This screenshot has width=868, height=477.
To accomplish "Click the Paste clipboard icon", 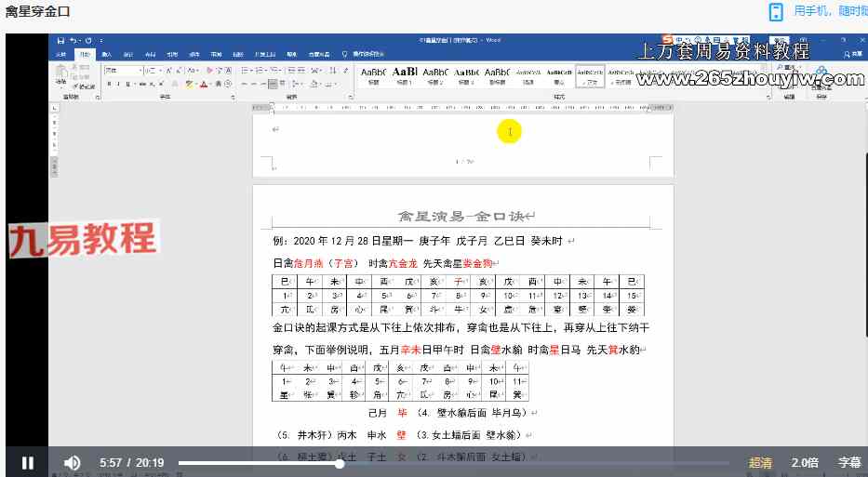I will click(x=60, y=76).
